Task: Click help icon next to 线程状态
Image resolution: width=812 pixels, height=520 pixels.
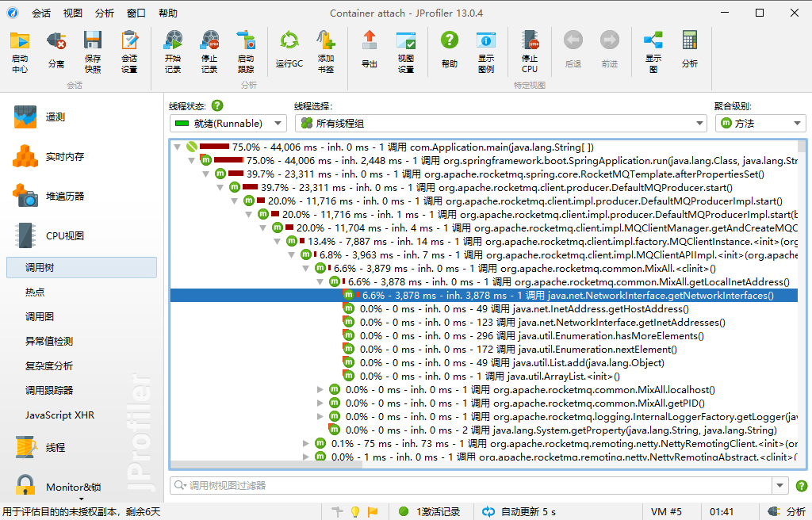Action: click(217, 105)
